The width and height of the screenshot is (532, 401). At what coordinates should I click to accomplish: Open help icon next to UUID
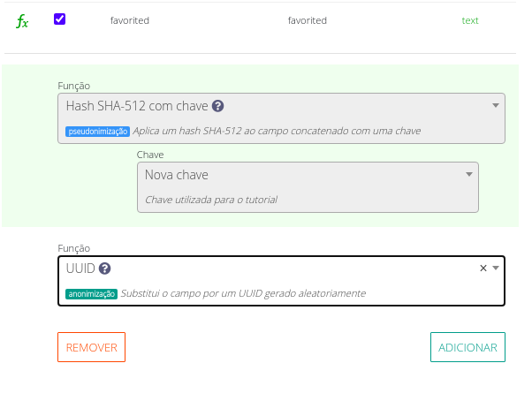pos(104,269)
